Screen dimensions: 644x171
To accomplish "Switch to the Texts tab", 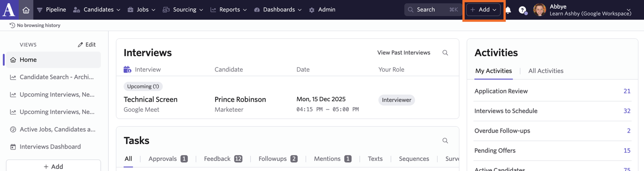I will pyautogui.click(x=375, y=159).
